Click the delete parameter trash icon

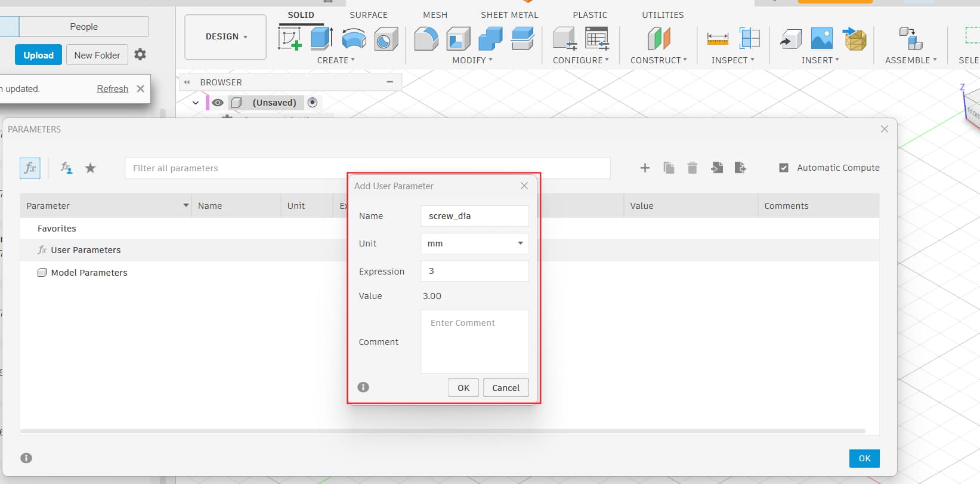[692, 168]
